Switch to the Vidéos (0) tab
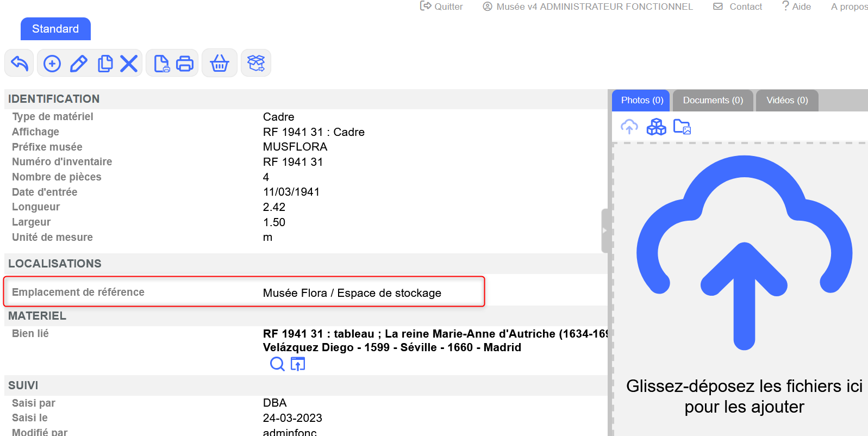This screenshot has height=436, width=868. tap(786, 101)
